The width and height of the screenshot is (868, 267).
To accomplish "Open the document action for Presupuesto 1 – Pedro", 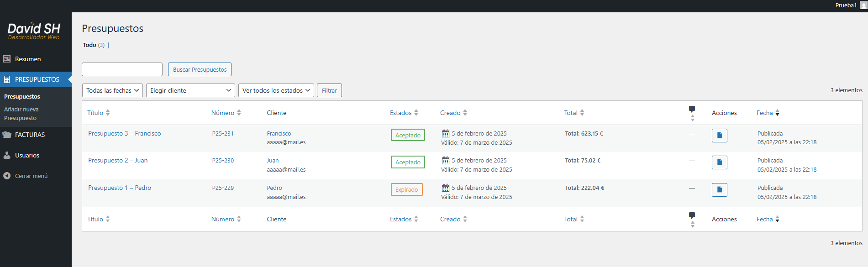I will pos(719,190).
